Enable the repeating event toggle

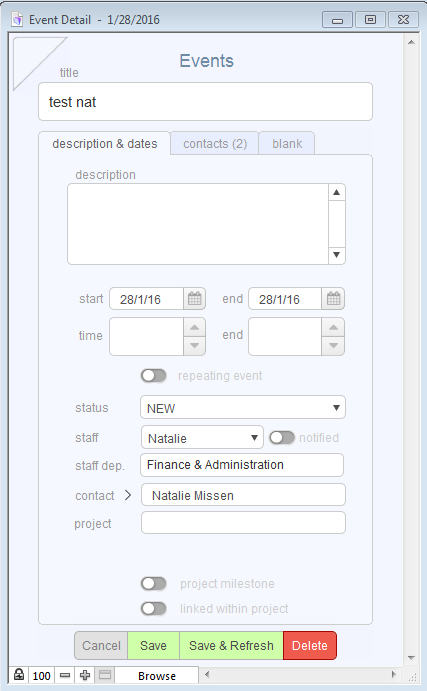[x=154, y=376]
